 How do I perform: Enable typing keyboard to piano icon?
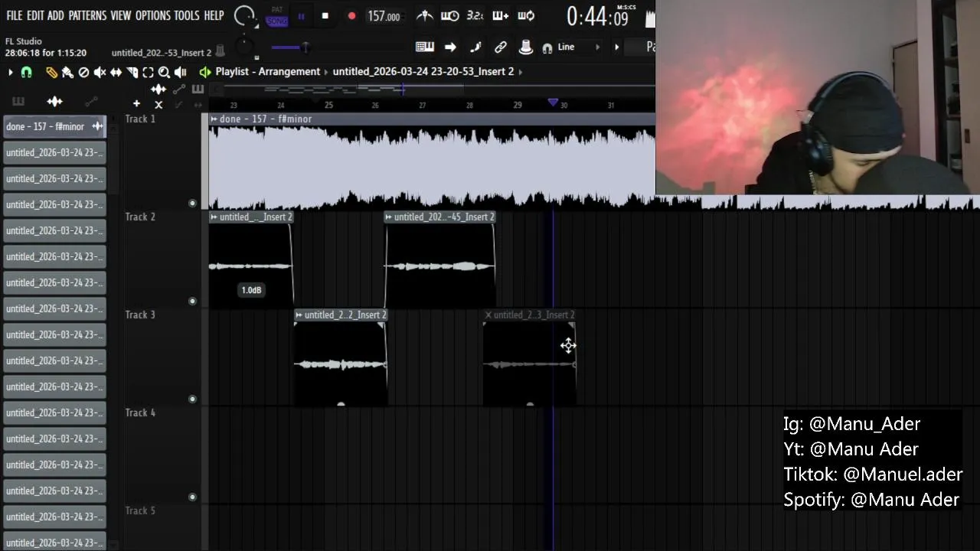[x=425, y=47]
